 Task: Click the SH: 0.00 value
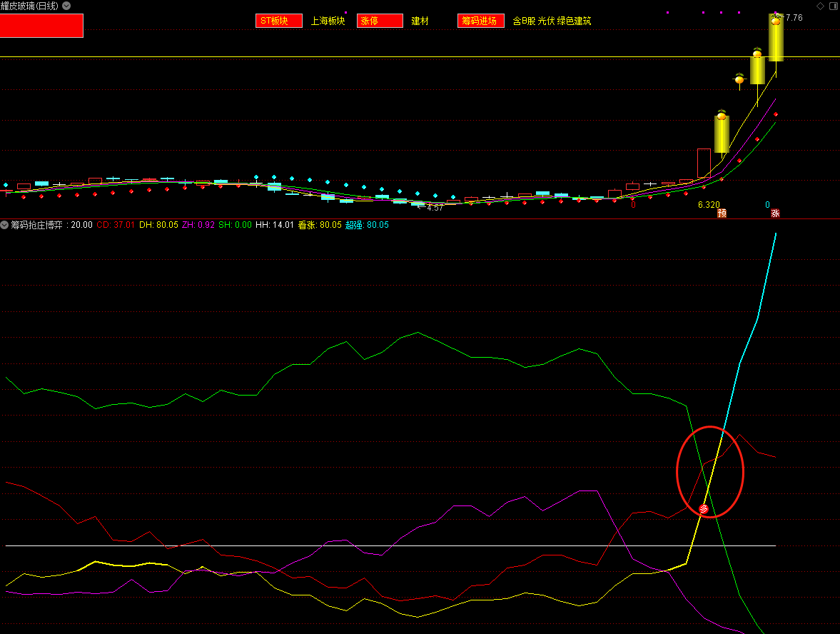(236, 225)
